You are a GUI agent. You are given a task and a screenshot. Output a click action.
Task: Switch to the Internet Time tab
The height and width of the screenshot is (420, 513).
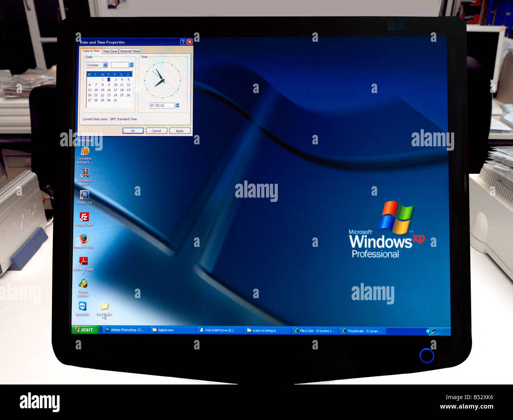click(x=130, y=51)
